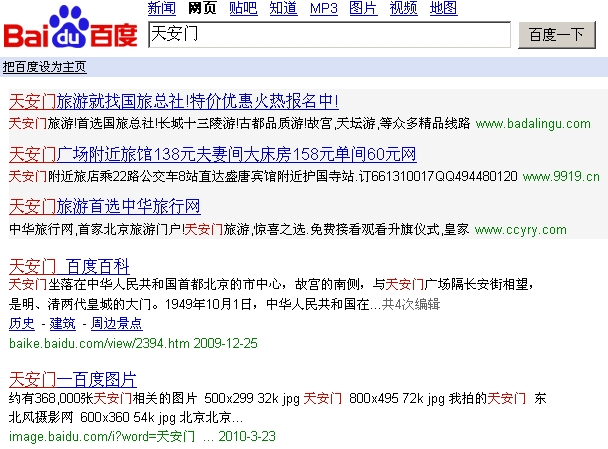This screenshot has height=449, width=608.
Task: Click the www.ccyry.com URL text
Action: 521,230
